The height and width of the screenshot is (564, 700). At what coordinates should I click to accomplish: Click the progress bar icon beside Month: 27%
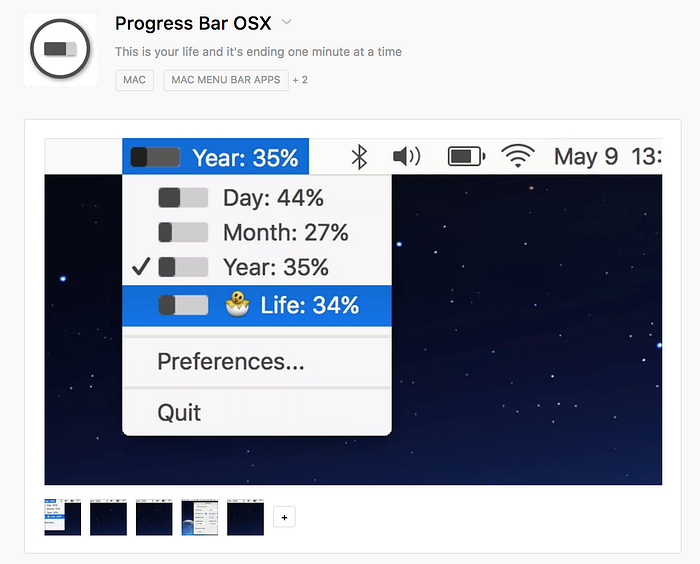click(x=183, y=232)
